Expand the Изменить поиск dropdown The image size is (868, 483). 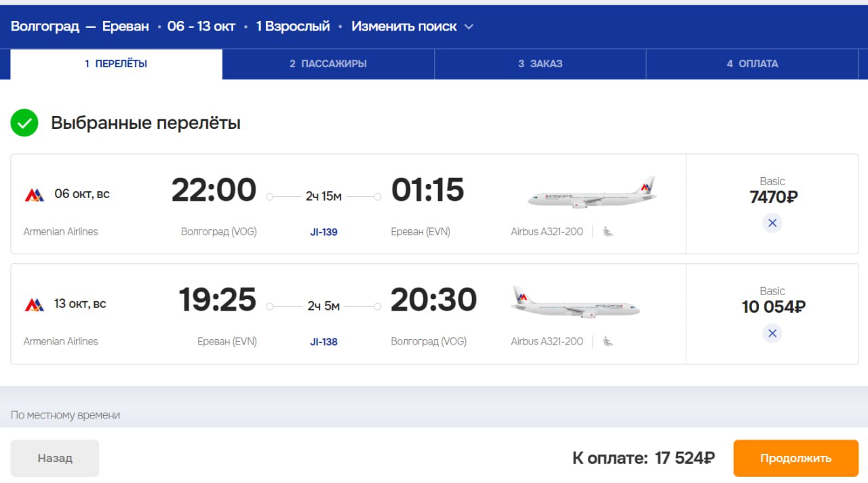coord(404,26)
